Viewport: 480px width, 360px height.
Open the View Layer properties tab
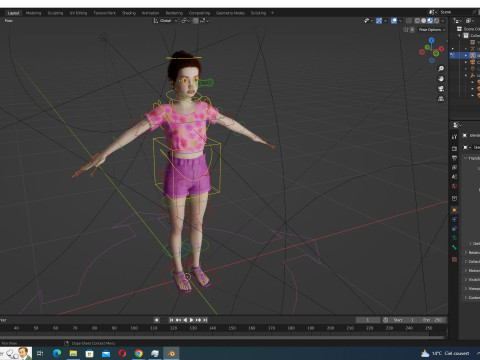click(454, 167)
